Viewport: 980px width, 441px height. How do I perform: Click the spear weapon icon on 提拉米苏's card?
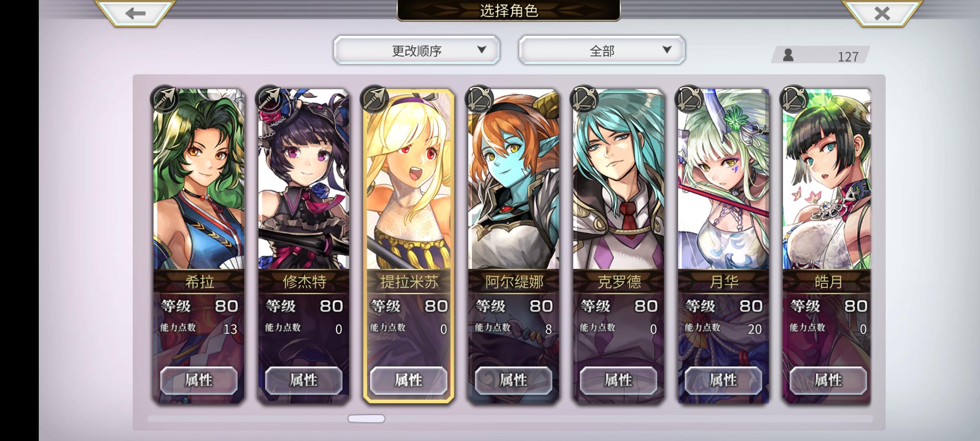(374, 99)
